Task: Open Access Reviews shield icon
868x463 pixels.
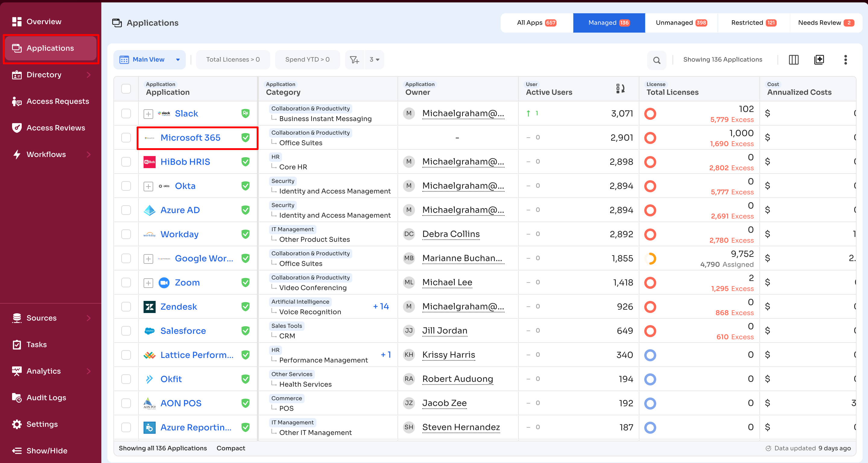Action: (17, 128)
